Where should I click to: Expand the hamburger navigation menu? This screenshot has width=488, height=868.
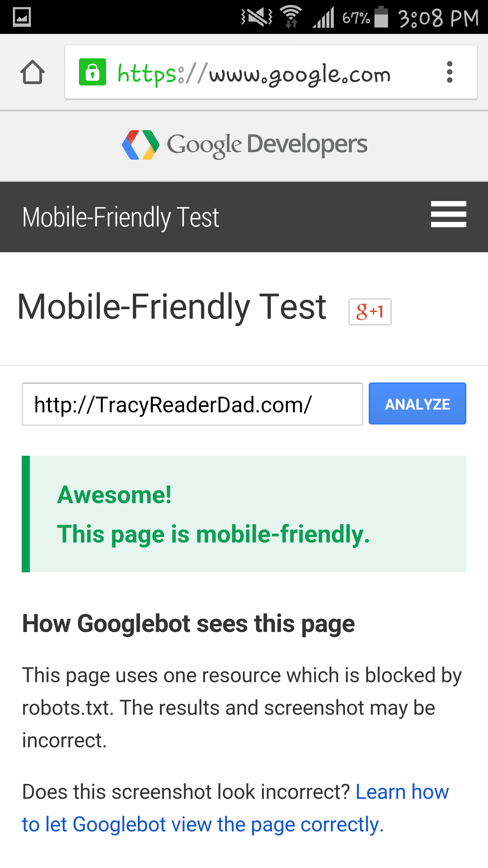click(x=448, y=214)
